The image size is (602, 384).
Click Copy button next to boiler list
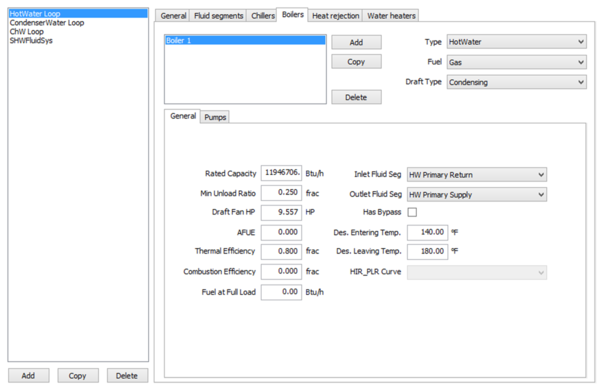click(x=356, y=61)
